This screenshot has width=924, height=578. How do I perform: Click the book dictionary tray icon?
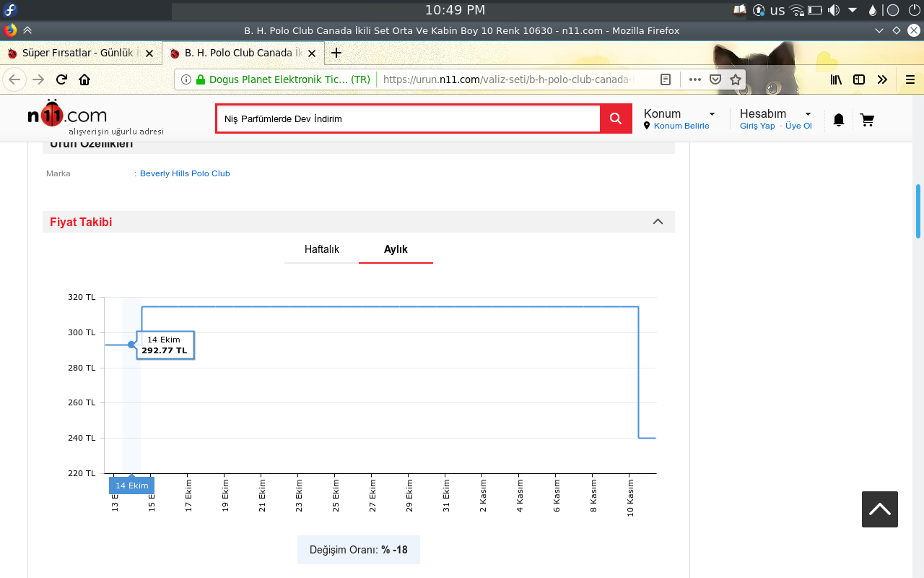(739, 10)
